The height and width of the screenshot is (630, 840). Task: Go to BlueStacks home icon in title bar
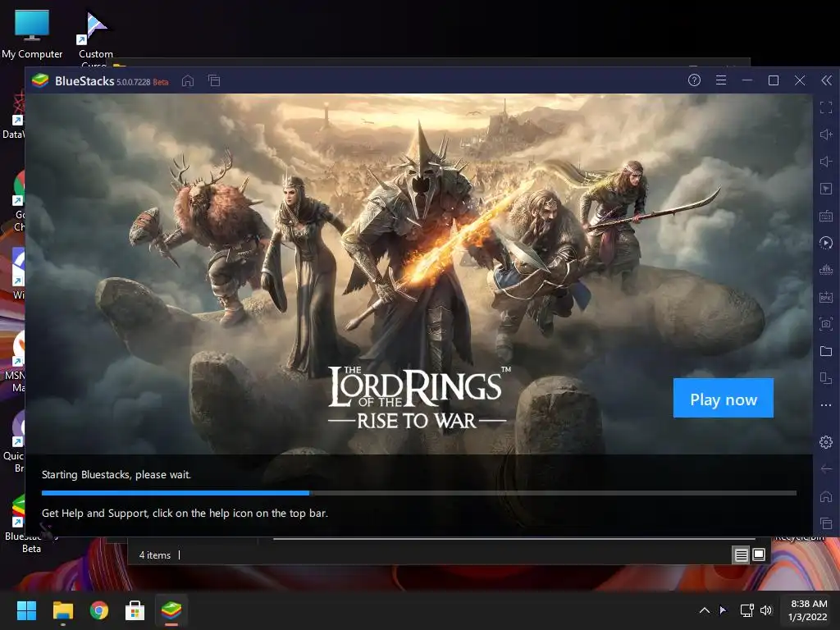(x=188, y=81)
